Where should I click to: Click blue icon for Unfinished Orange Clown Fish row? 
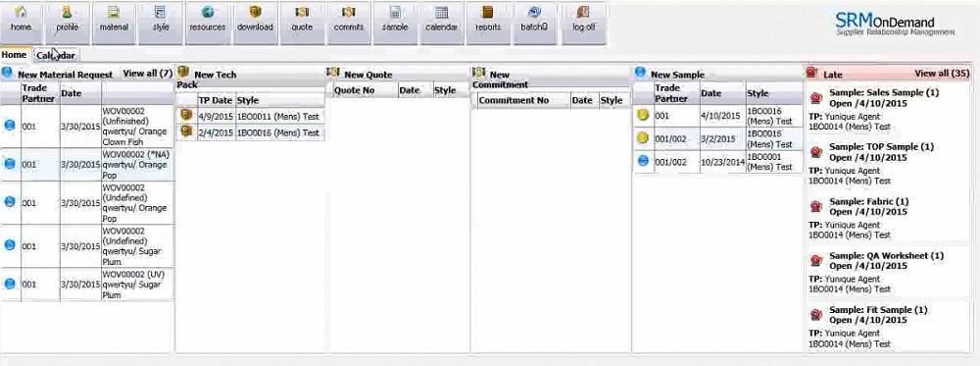click(10, 125)
